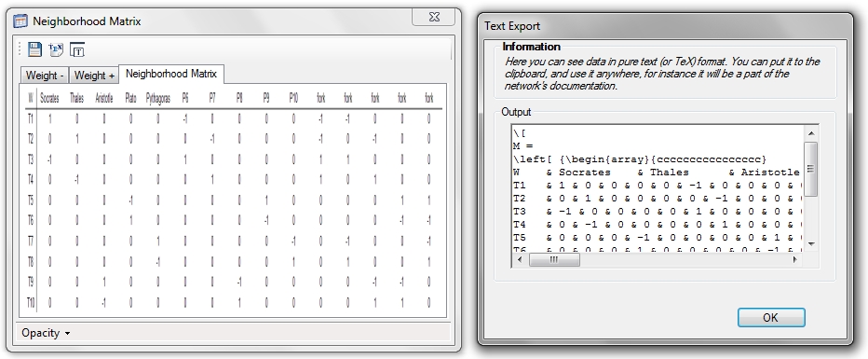Image resolution: width=868 pixels, height=359 pixels.
Task: Click the T2 row Thales cell showing 1
Action: tap(77, 139)
